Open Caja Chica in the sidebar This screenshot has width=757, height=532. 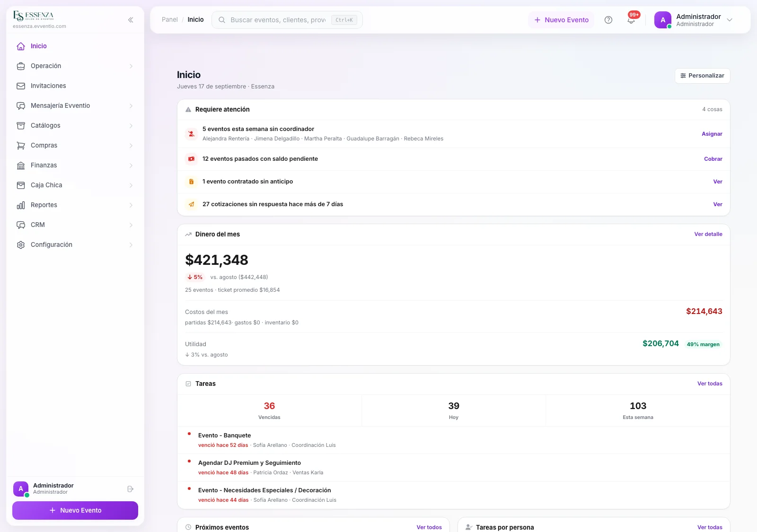point(75,185)
